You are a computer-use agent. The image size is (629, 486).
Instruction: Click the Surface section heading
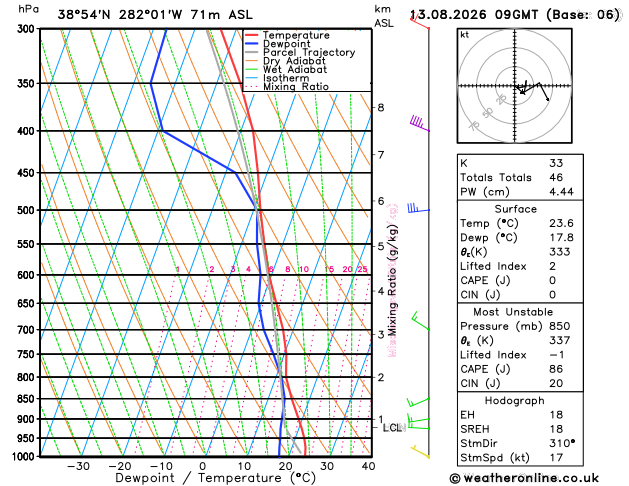pos(515,209)
